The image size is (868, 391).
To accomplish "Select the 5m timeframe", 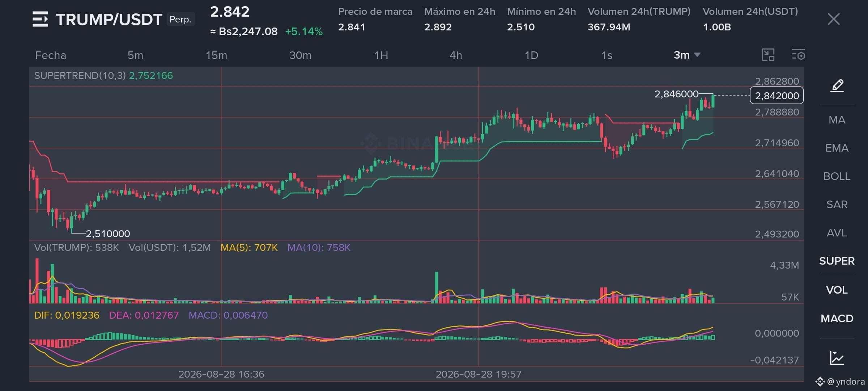I will click(x=135, y=55).
